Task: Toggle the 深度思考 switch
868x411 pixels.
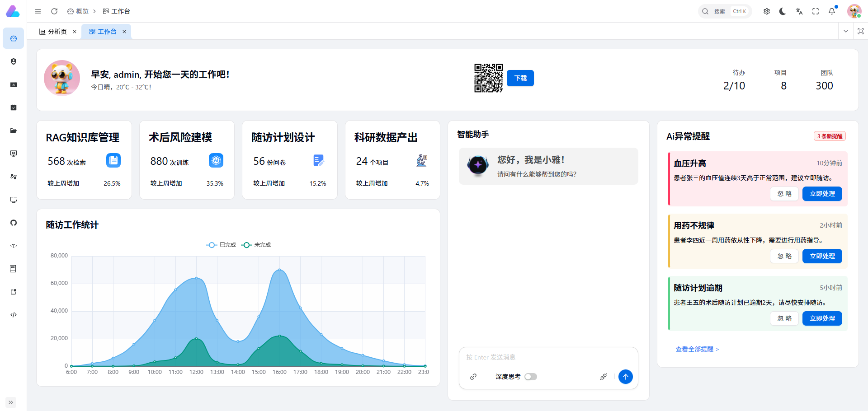Action: pyautogui.click(x=530, y=377)
